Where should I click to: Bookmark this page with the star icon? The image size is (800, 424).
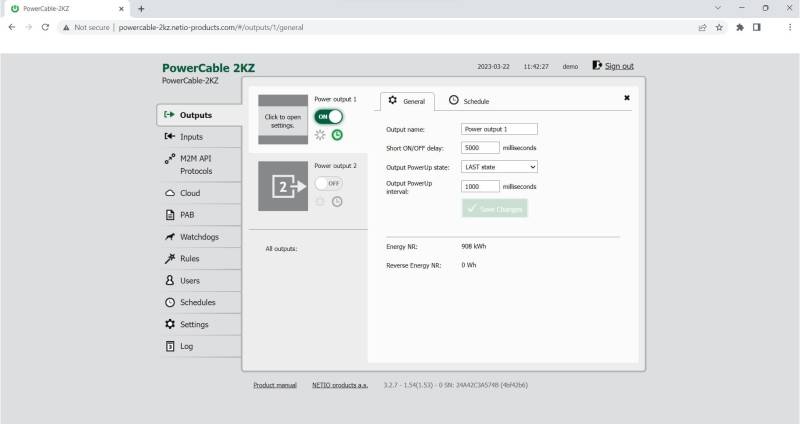(x=719, y=27)
